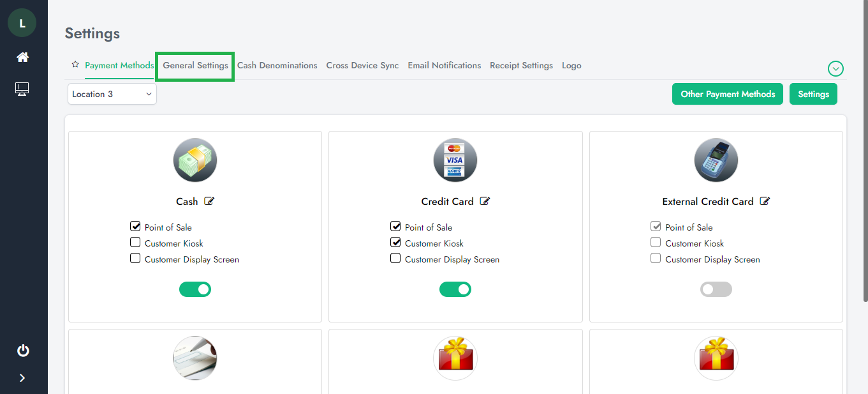Enable the External Credit Card toggle
The width and height of the screenshot is (868, 394).
[716, 289]
